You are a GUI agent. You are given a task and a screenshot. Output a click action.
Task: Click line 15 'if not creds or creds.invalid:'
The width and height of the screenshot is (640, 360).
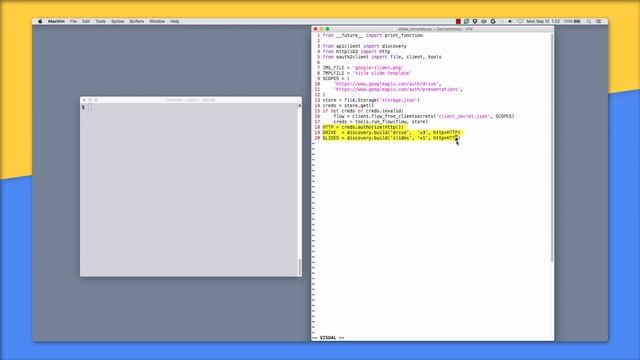(363, 111)
